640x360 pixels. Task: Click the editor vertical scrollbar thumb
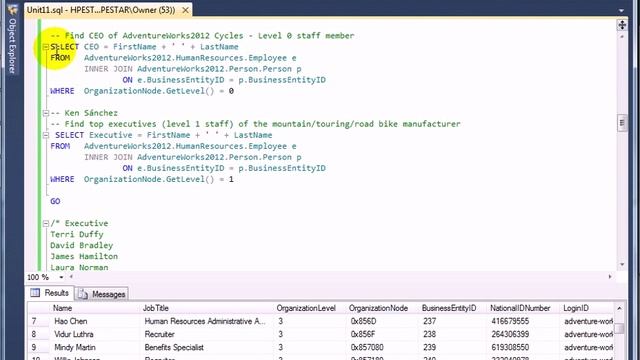(x=622, y=123)
